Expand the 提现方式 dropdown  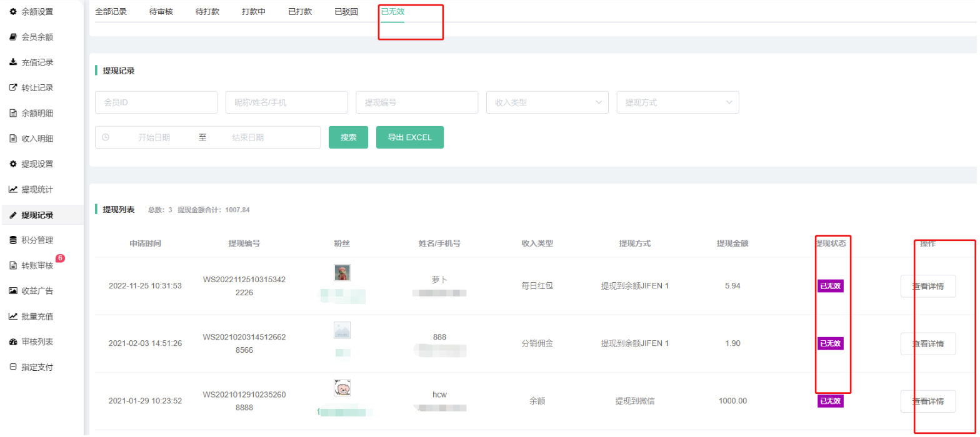click(677, 102)
